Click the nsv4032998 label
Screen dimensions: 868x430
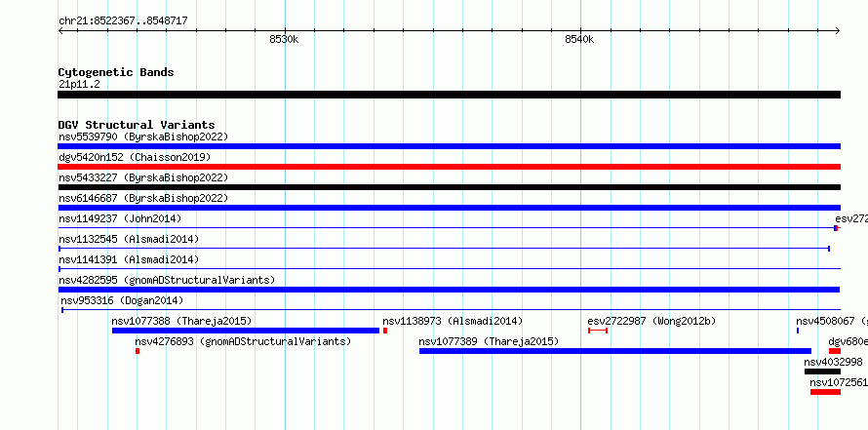834,362
